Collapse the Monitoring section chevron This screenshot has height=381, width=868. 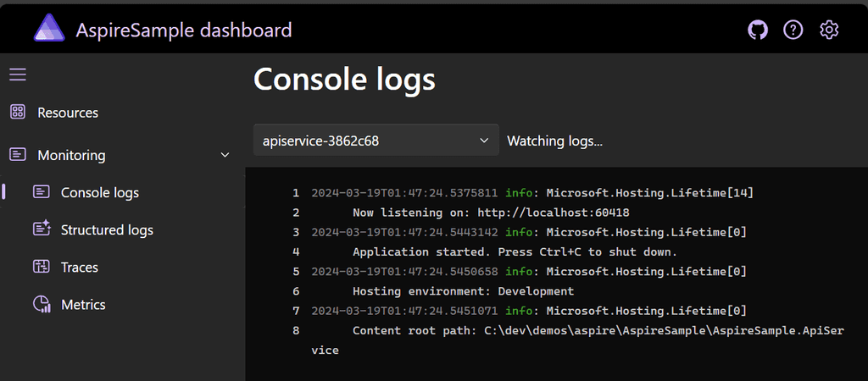click(225, 155)
